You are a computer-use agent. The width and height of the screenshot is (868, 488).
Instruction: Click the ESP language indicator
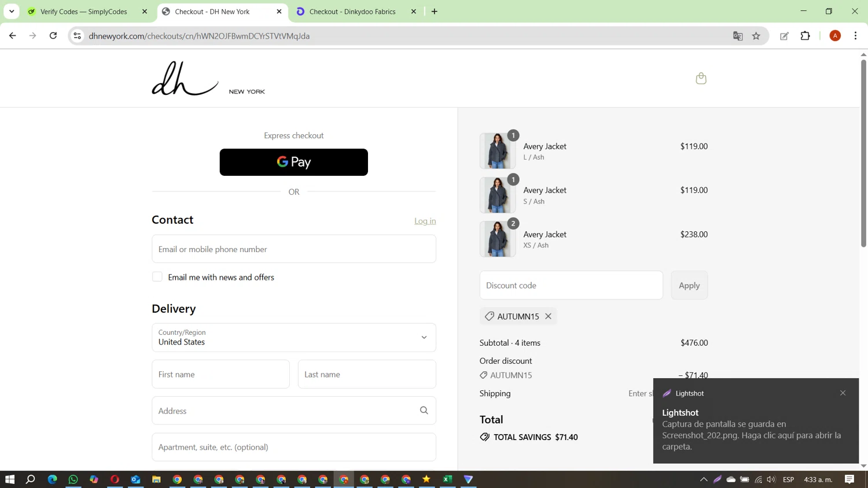tap(788, 479)
